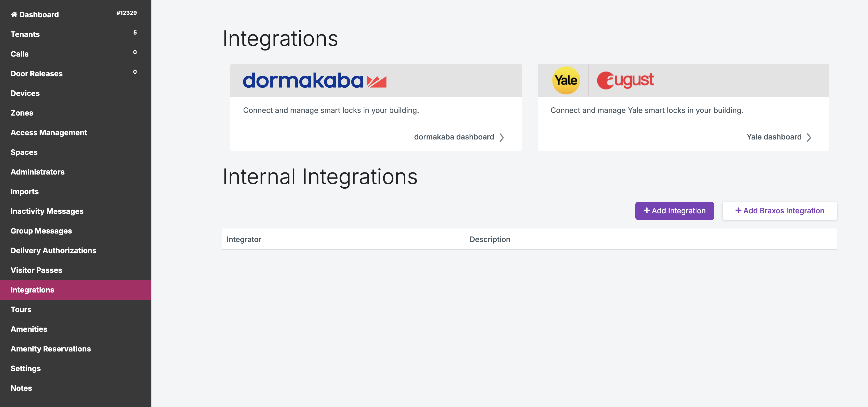Go to Tenants in the sidebar
Image resolution: width=868 pixels, height=407 pixels.
tap(25, 34)
